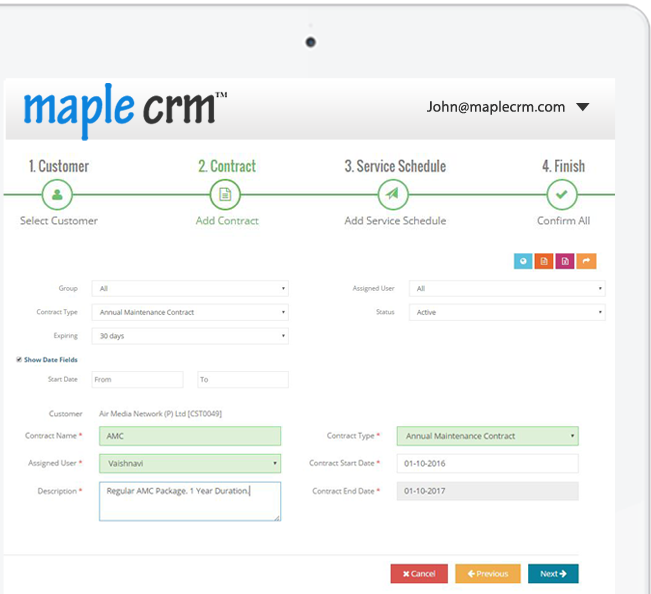
Task: Click the Finish step checkmark icon
Action: (562, 194)
